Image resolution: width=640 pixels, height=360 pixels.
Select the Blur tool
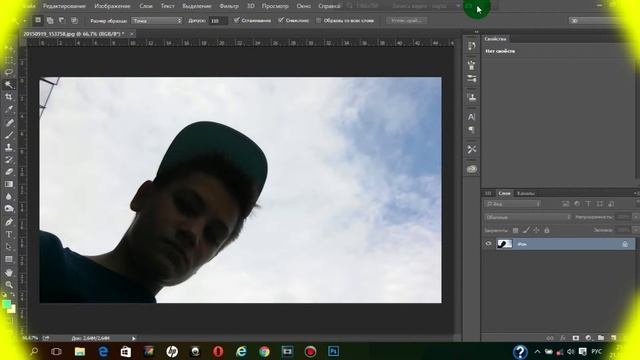tap(9, 196)
